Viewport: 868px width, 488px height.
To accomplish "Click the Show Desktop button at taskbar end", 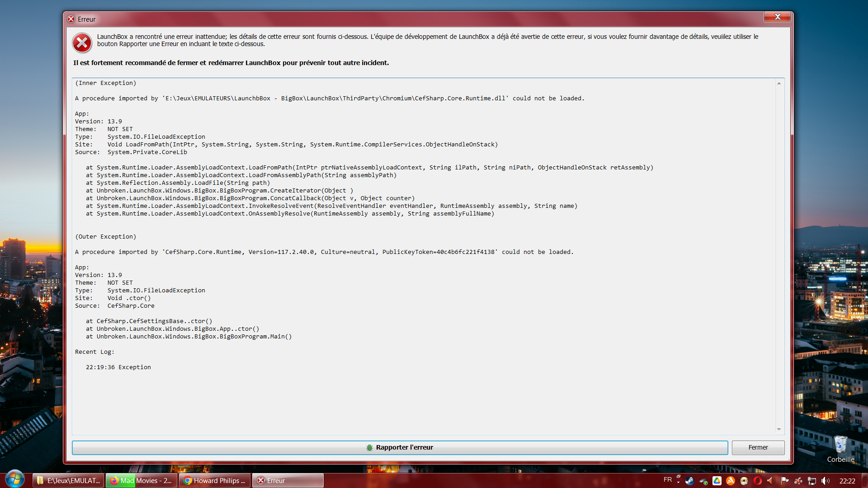I will [x=864, y=480].
